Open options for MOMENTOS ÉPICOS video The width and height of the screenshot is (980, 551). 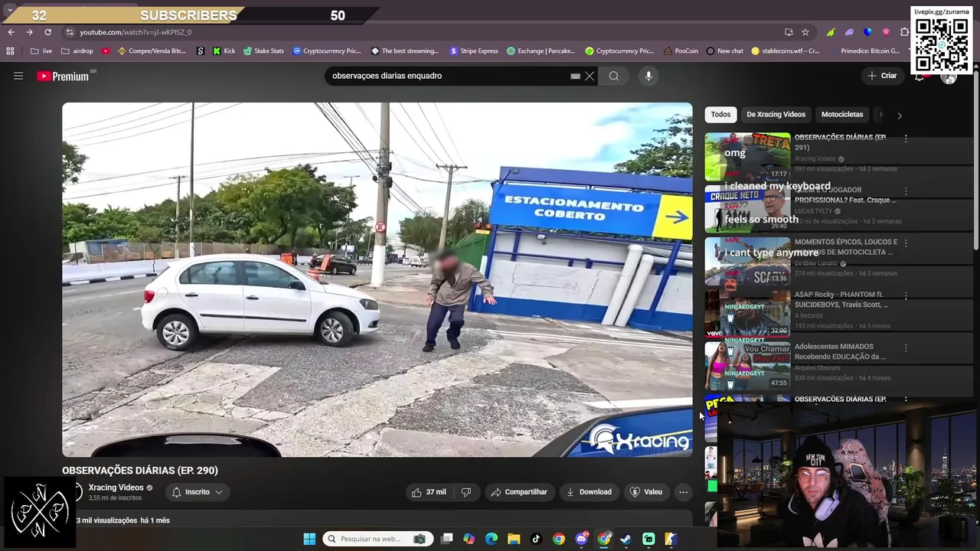906,243
